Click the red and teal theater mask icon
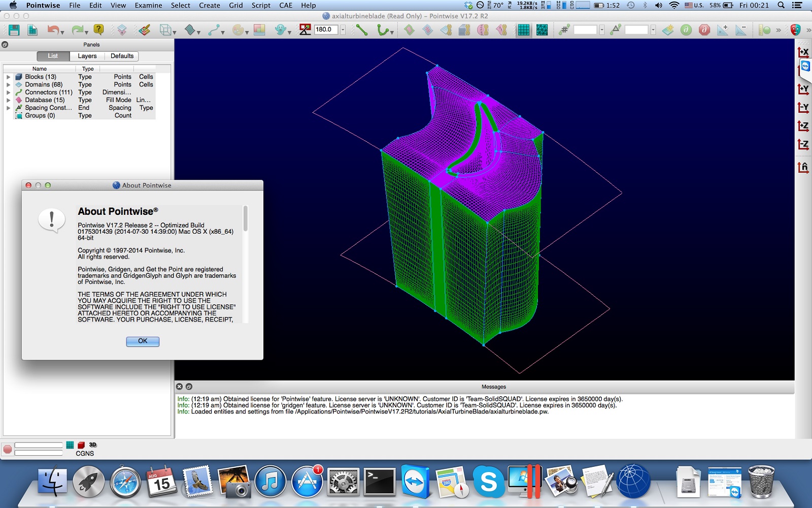This screenshot has width=812, height=508. point(795,30)
